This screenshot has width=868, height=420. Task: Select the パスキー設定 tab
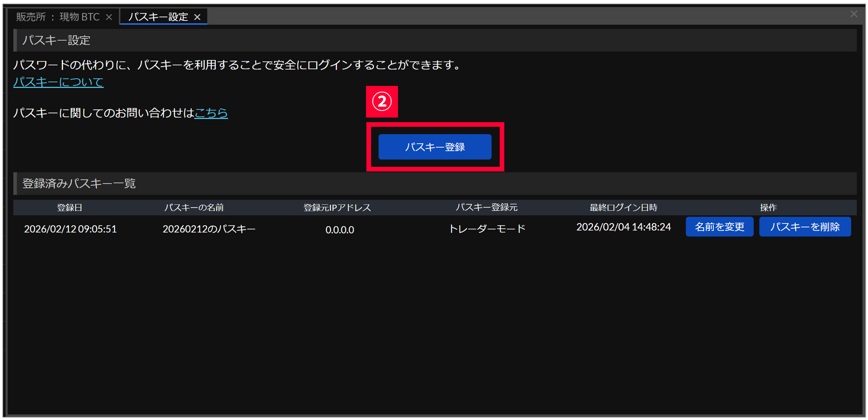coord(158,17)
